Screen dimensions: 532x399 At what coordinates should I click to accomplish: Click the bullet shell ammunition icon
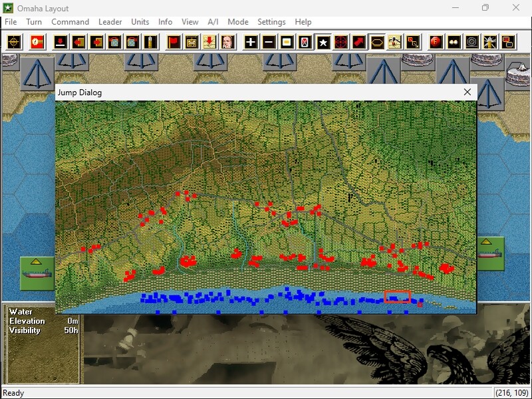[x=151, y=42]
